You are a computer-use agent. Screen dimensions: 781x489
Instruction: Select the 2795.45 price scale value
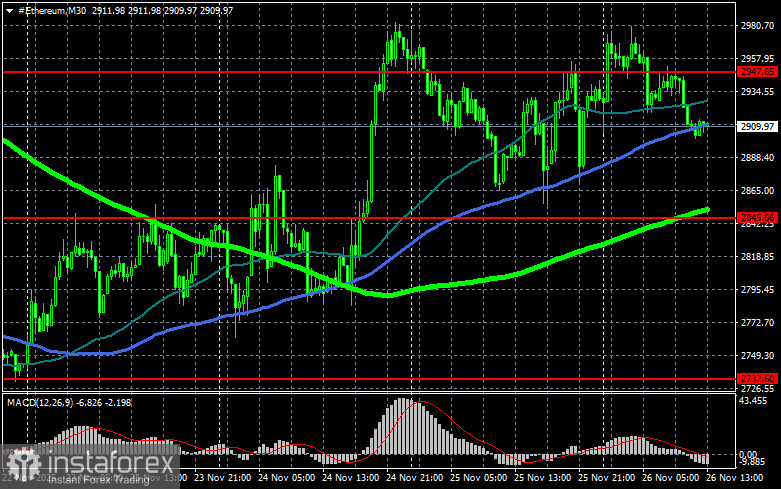757,289
